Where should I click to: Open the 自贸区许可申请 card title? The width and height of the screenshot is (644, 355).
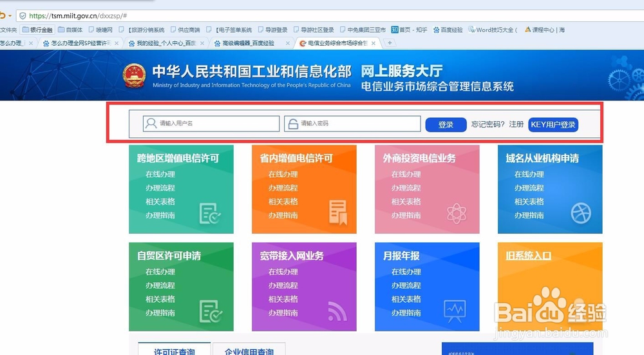point(169,256)
